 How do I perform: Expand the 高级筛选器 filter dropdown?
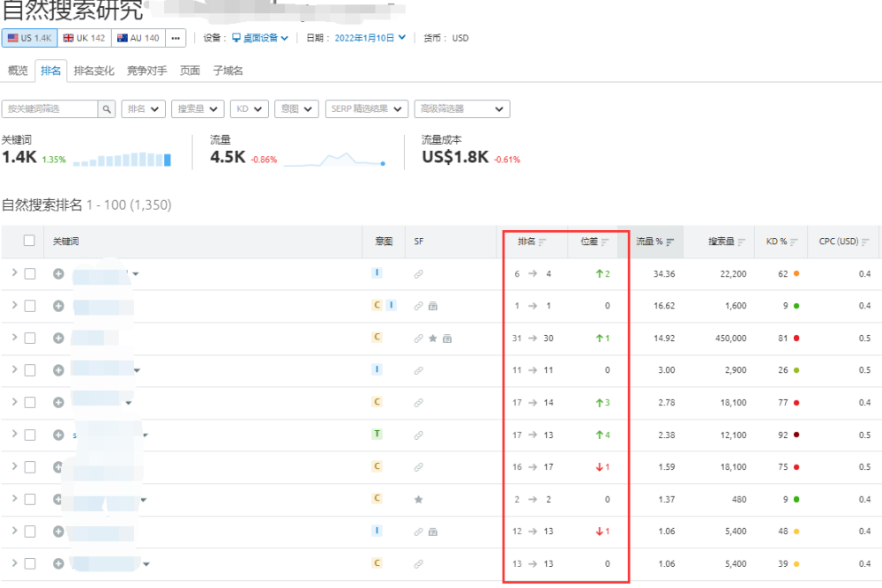(461, 109)
